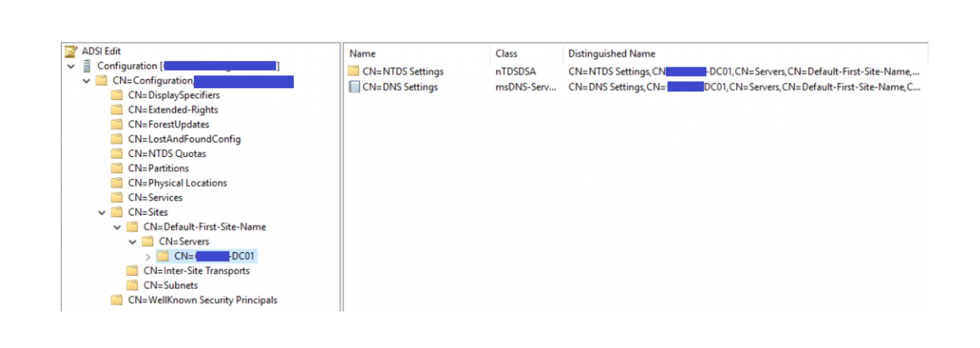Click the CN=NTDS Settings folder icon in list
Viewport: 980px width, 348px height.
(353, 72)
